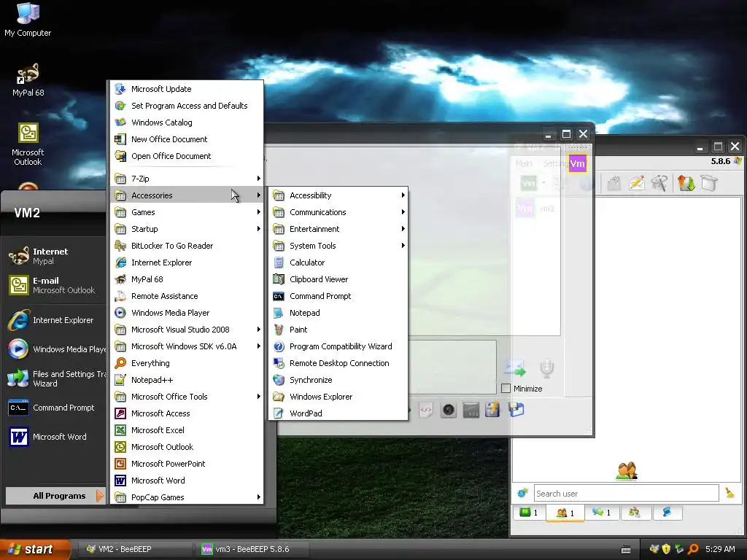
Task: Open MyPal 68 desktop shortcut
Action: pyautogui.click(x=28, y=79)
